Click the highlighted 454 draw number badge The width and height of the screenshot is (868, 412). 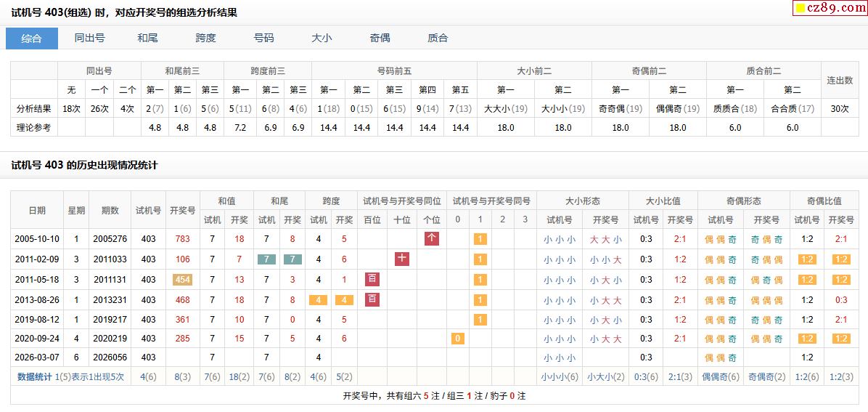click(182, 280)
